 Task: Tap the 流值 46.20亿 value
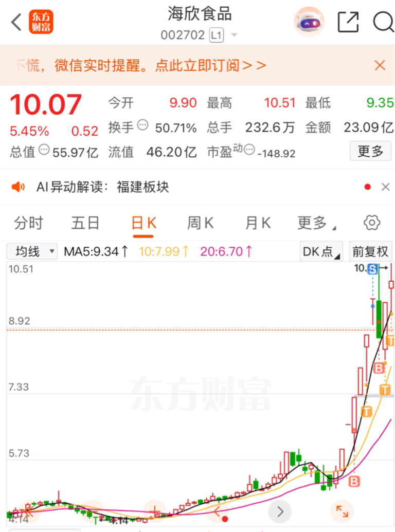coord(171,152)
